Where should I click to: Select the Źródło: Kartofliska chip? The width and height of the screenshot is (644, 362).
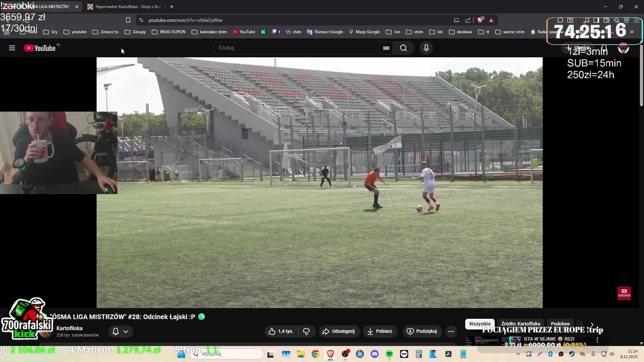tap(521, 324)
